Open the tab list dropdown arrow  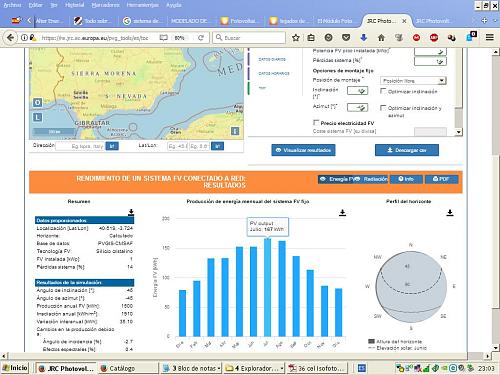click(495, 21)
